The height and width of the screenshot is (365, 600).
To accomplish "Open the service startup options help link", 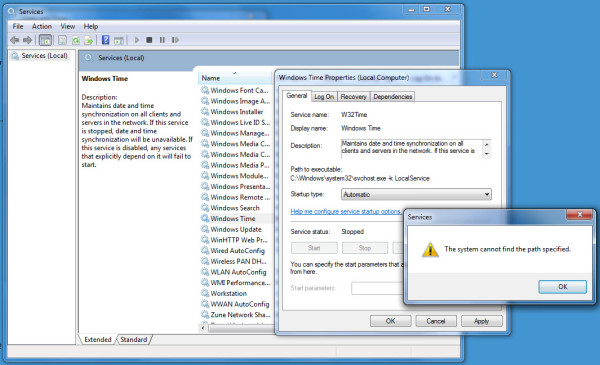I will [346, 211].
